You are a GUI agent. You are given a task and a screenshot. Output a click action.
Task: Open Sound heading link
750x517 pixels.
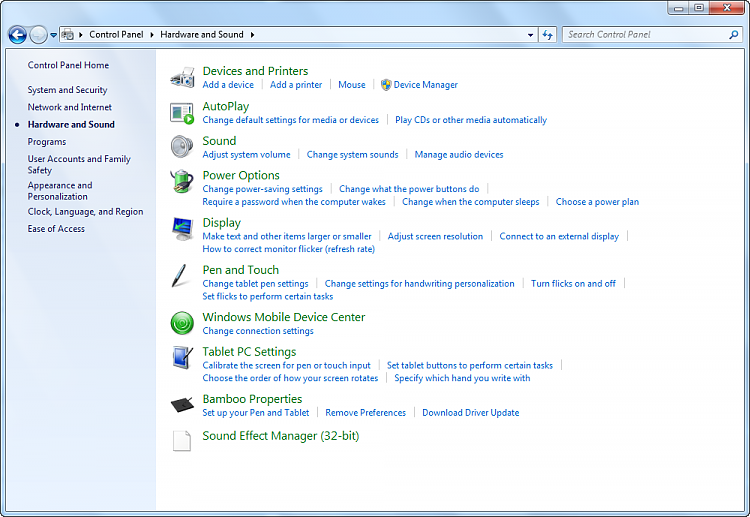click(x=219, y=141)
